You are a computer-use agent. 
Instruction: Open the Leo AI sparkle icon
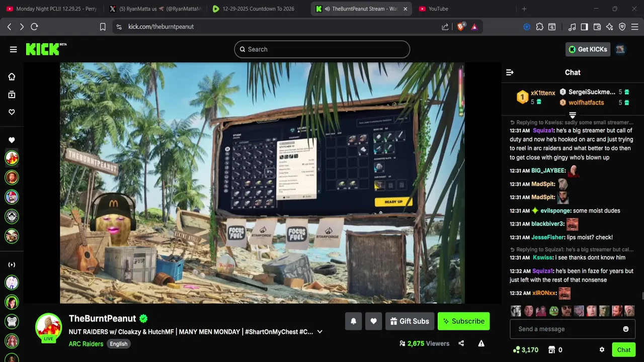[609, 27]
